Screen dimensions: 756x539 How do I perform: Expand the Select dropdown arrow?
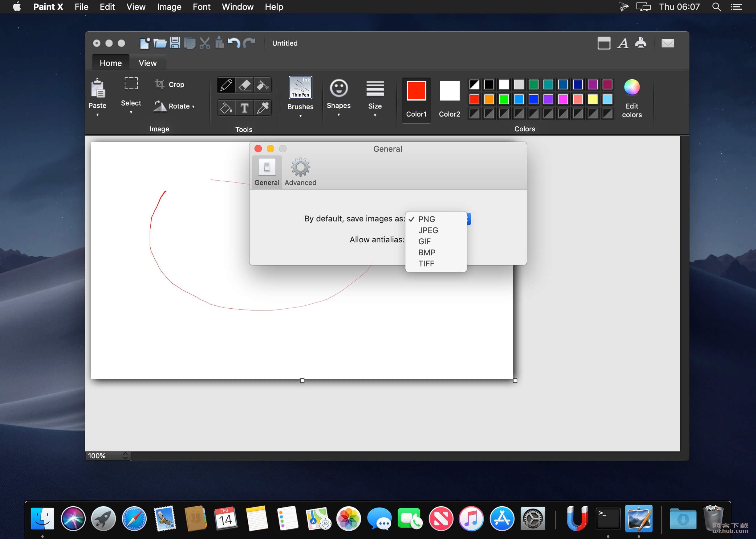131,112
